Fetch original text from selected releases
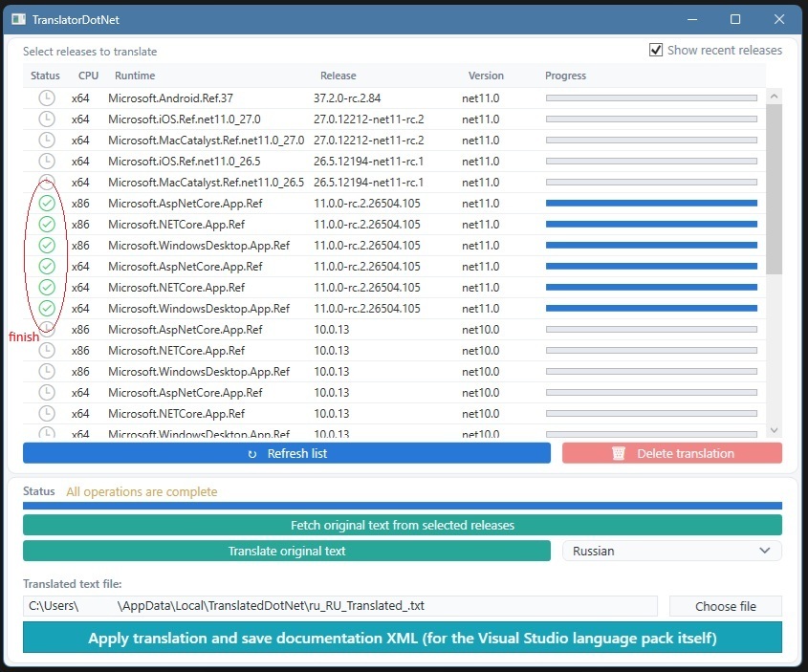The height and width of the screenshot is (672, 808). pos(403,525)
